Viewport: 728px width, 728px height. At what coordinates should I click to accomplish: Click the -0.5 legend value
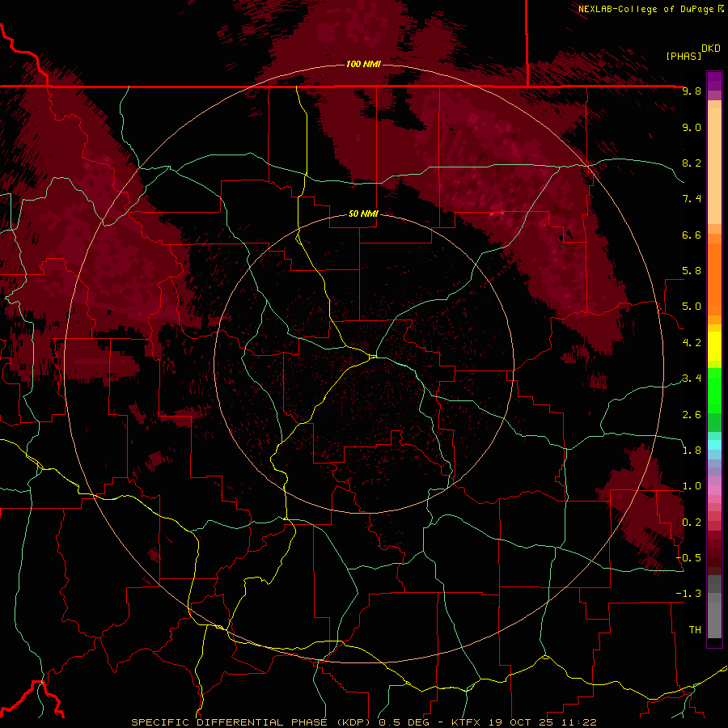point(689,557)
